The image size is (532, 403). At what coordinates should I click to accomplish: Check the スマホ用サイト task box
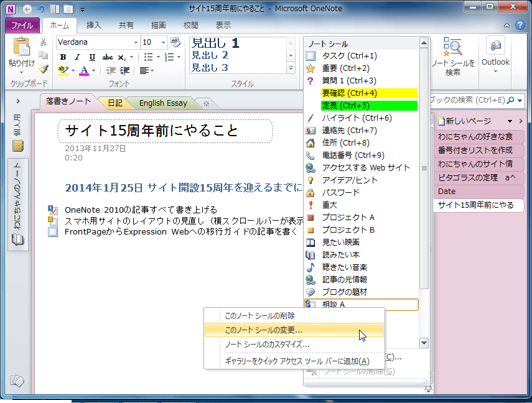pyautogui.click(x=54, y=221)
